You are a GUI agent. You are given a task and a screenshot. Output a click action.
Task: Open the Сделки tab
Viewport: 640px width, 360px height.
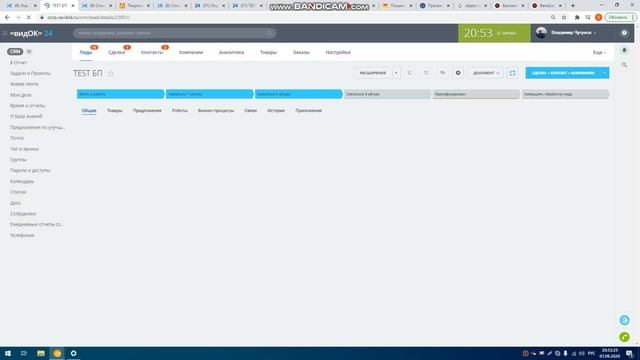[x=117, y=53]
